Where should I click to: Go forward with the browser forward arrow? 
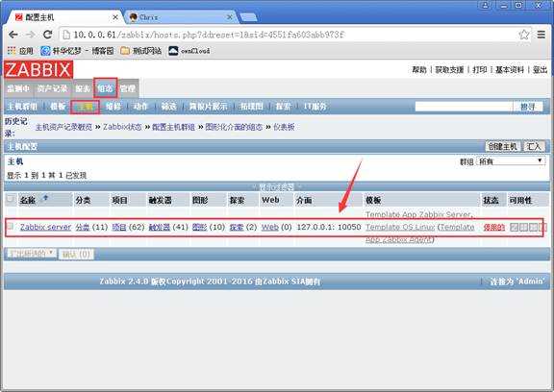coord(31,35)
